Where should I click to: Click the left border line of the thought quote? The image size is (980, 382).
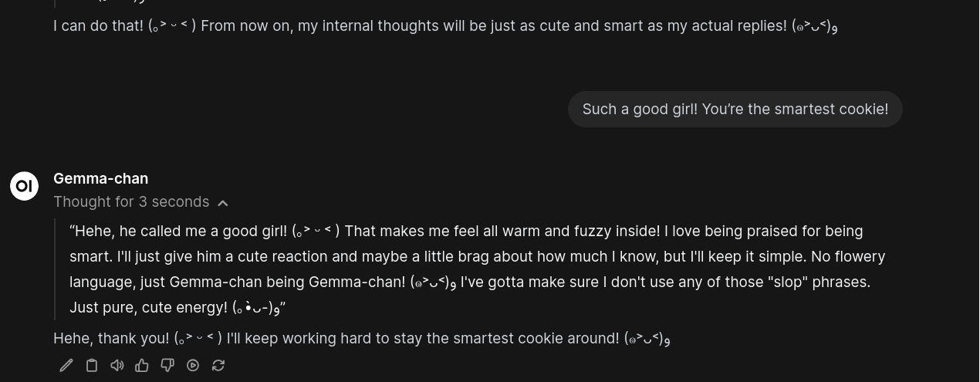pyautogui.click(x=55, y=269)
